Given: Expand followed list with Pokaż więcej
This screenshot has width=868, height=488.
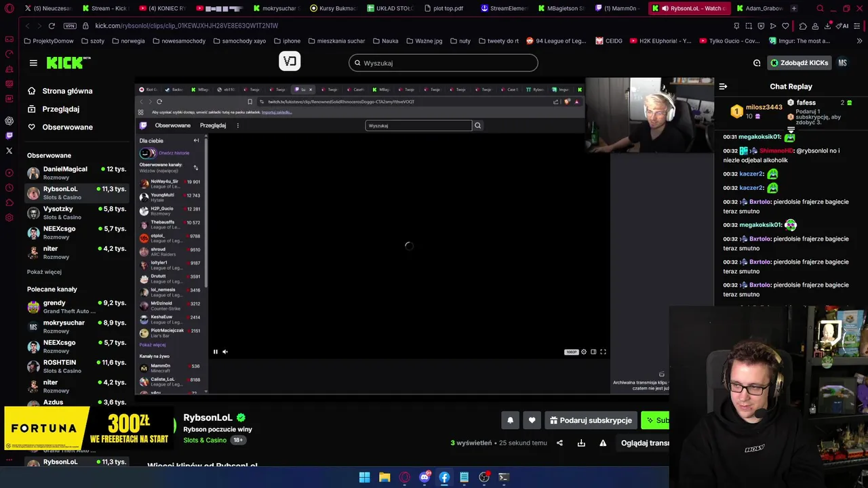Looking at the screenshot, I should (x=44, y=272).
